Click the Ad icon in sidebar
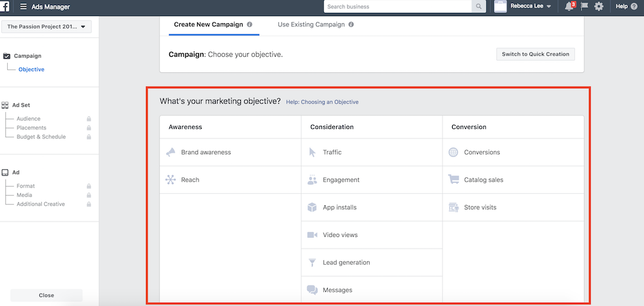The width and height of the screenshot is (644, 306). tap(5, 173)
